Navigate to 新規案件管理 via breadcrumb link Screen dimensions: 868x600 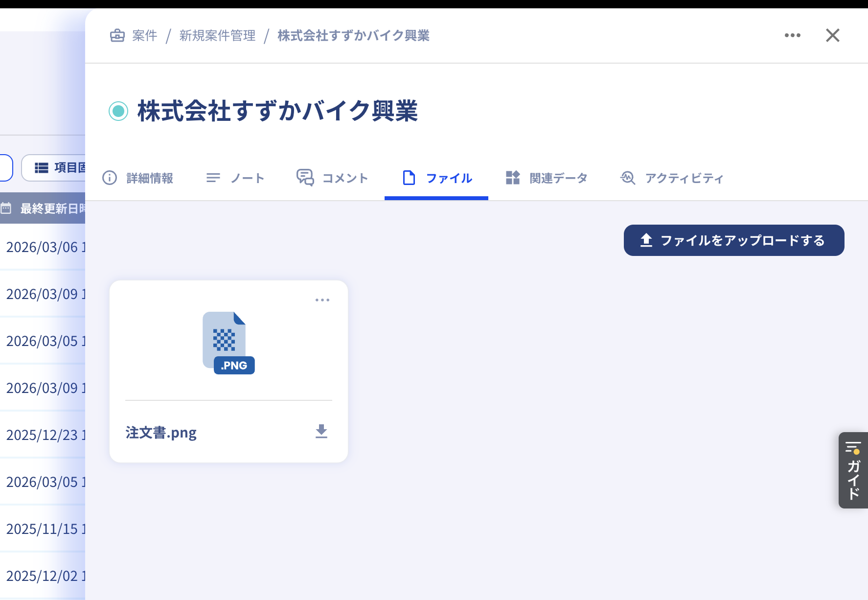[217, 35]
